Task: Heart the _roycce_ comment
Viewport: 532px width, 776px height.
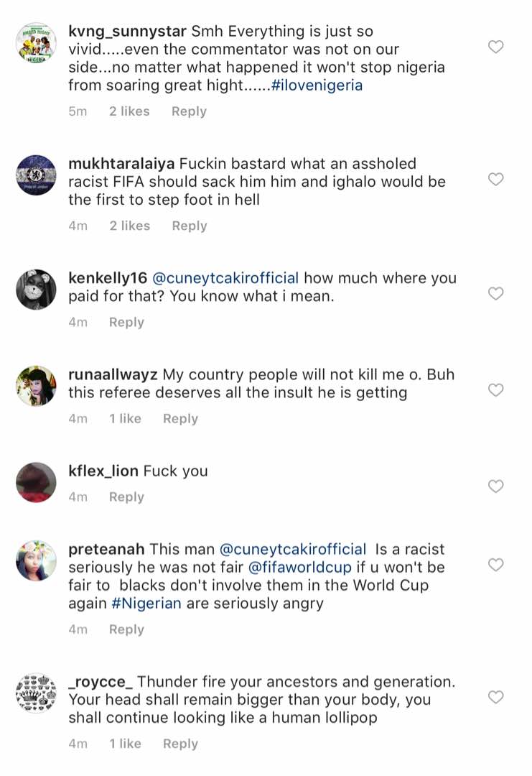Action: pyautogui.click(x=495, y=697)
